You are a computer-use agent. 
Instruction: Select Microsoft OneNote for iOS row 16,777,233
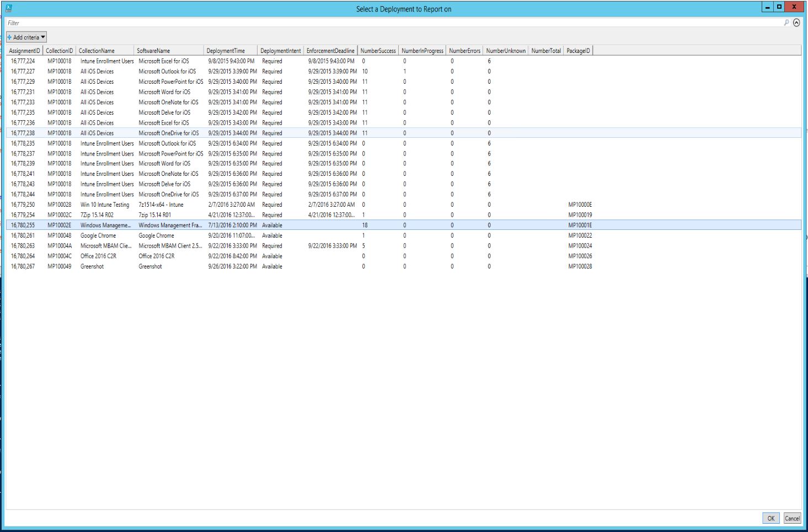(x=403, y=102)
